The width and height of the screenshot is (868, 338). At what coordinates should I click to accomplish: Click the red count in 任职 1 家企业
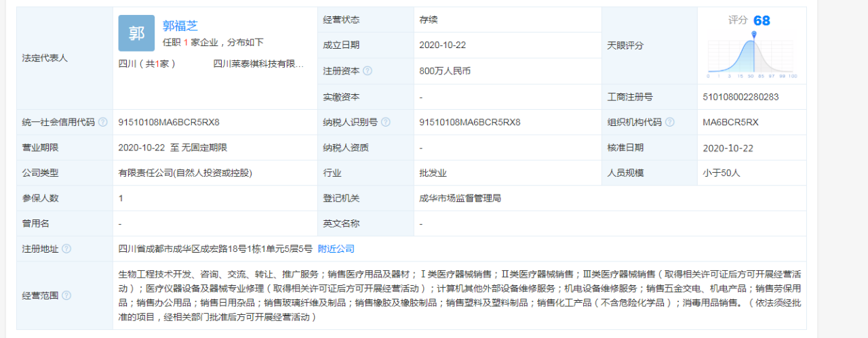pos(185,43)
